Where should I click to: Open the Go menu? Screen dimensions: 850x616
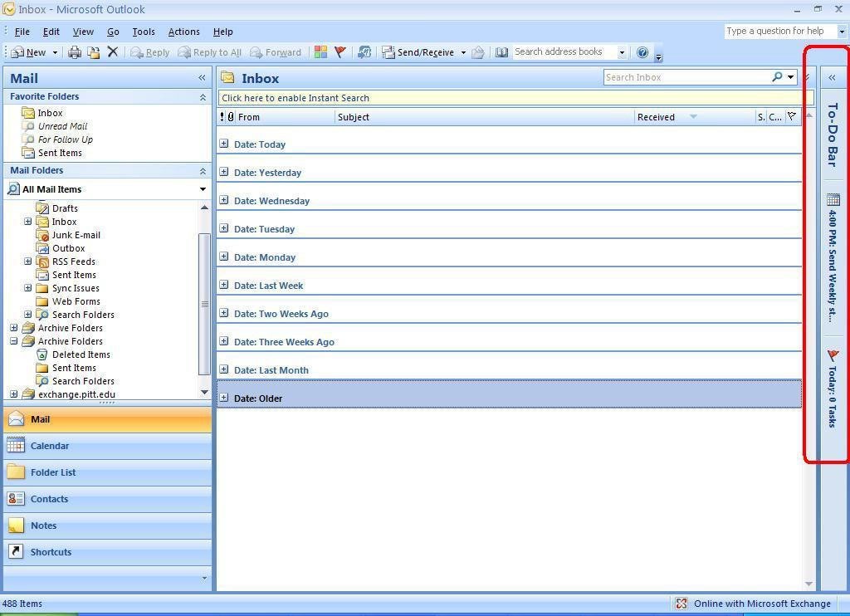[113, 32]
